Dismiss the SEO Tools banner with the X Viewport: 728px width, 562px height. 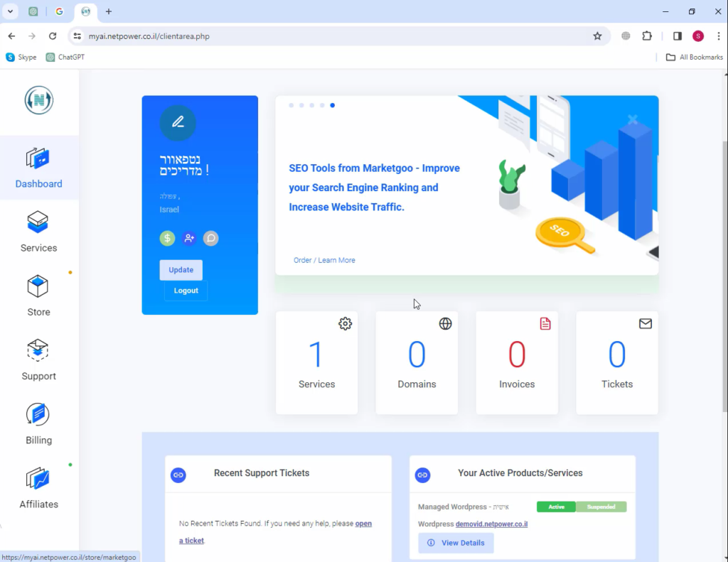coord(632,119)
